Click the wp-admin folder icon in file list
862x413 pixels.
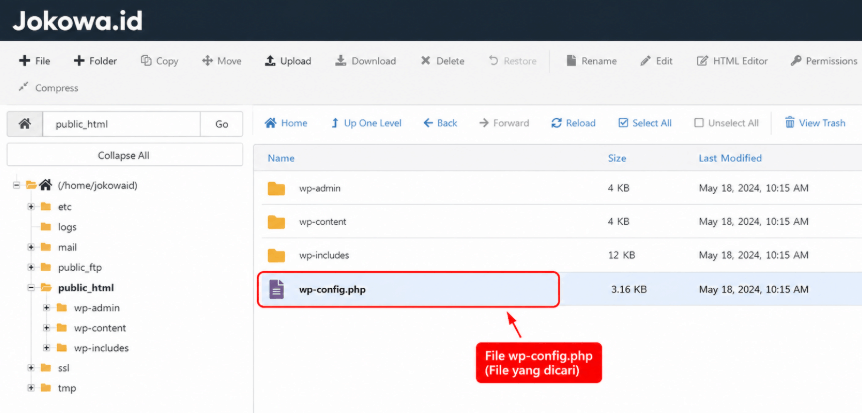pos(276,189)
